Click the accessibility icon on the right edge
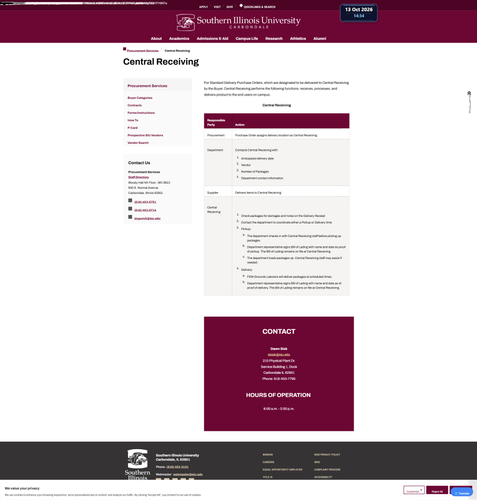The image size is (477, 500). pyautogui.click(x=469, y=94)
